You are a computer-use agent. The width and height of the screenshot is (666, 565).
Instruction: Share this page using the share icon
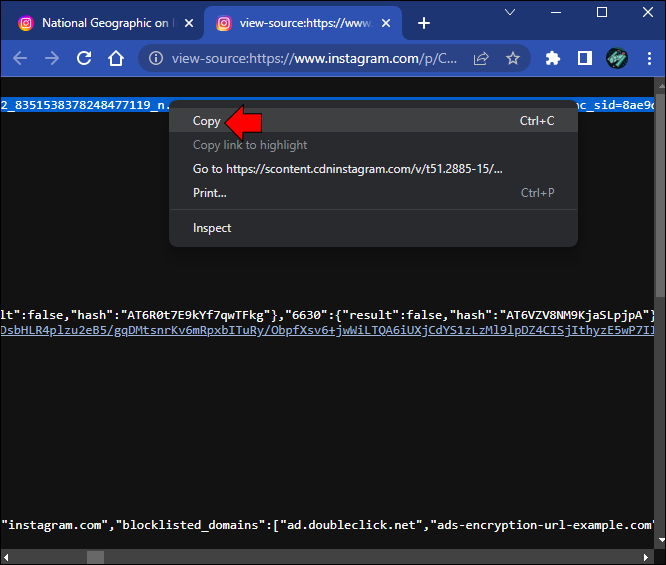[481, 58]
